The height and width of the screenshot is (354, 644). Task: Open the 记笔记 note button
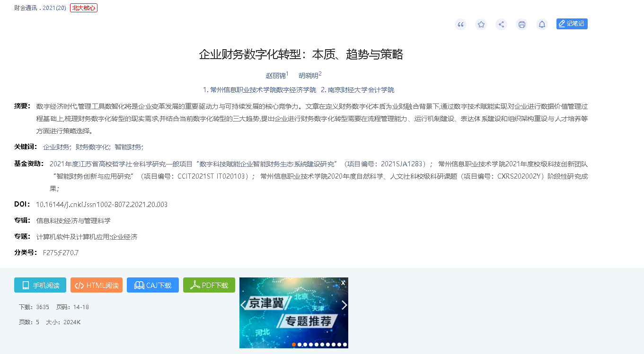click(572, 24)
